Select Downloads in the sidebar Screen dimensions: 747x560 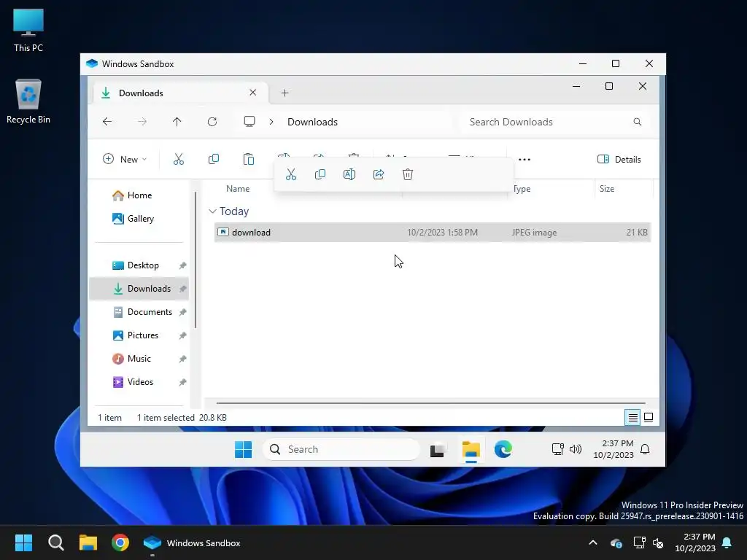point(139,289)
